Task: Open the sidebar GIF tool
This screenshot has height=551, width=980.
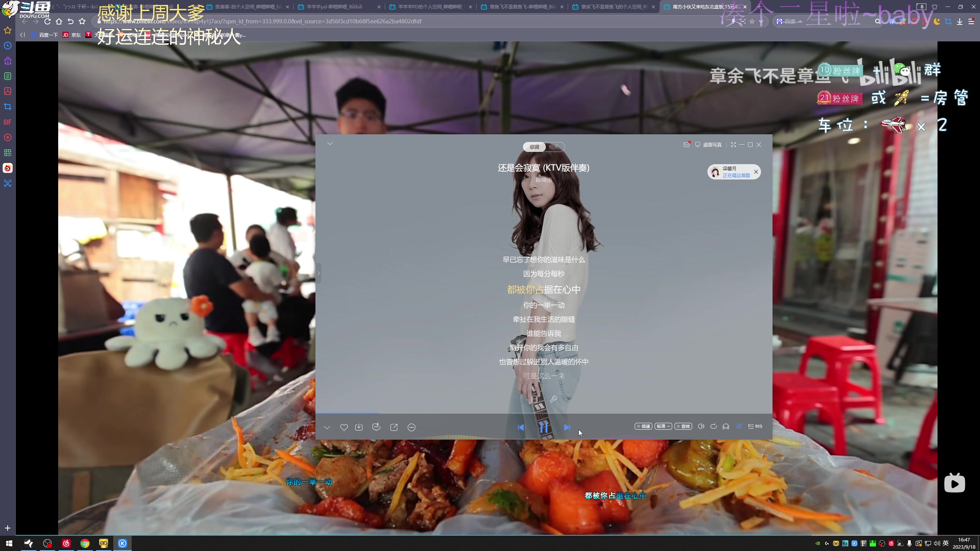Action: pyautogui.click(x=8, y=122)
